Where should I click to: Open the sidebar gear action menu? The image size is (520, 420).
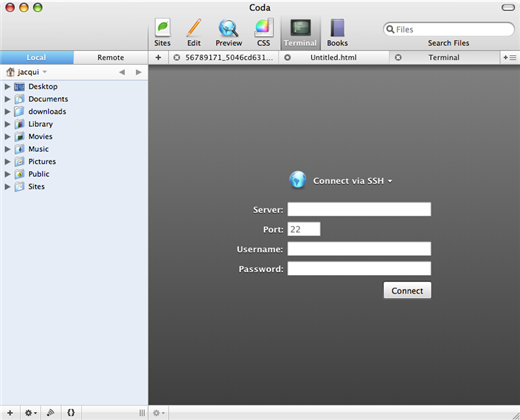pos(31,413)
